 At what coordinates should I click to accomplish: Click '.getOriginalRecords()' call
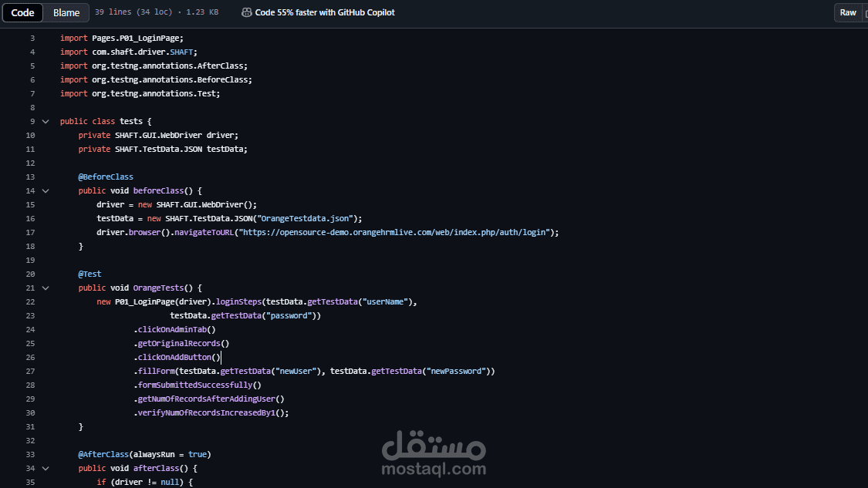click(181, 343)
